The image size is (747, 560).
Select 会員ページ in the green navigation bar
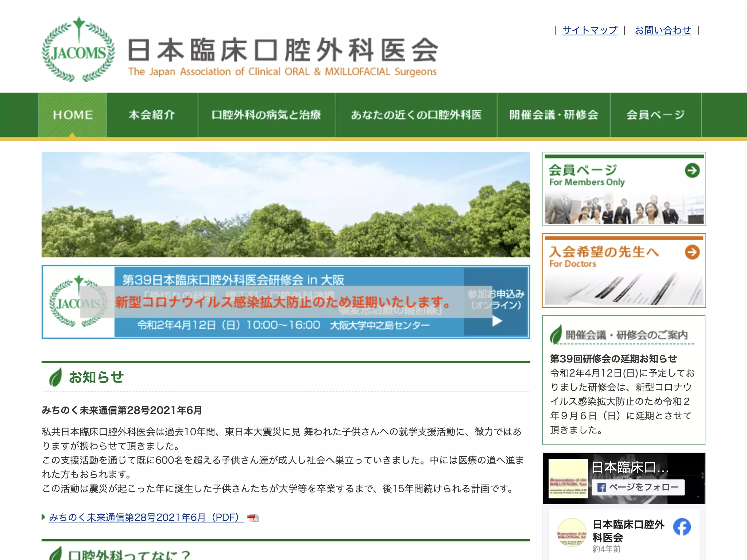(x=655, y=115)
